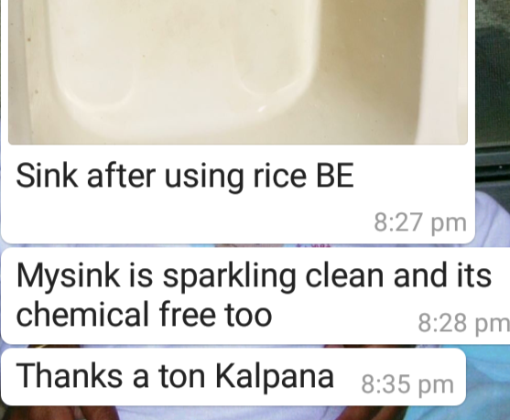The height and width of the screenshot is (420, 510).
Task: Select the 'Sink after using rice BE' caption
Action: click(x=185, y=176)
